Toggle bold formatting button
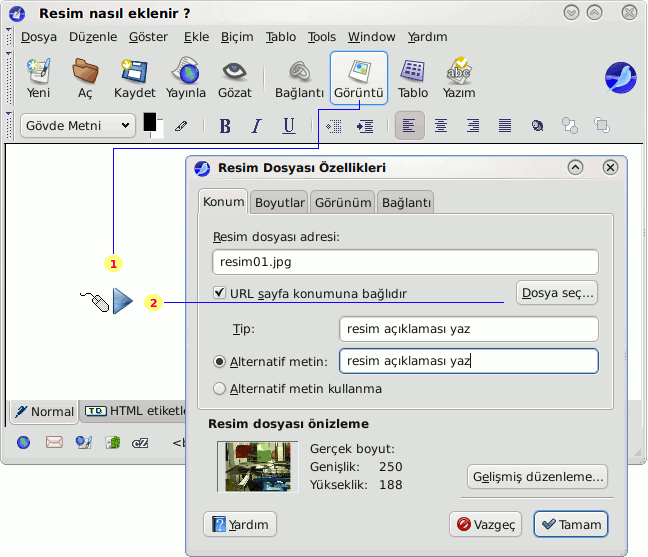The width and height of the screenshot is (648, 557). 225,126
